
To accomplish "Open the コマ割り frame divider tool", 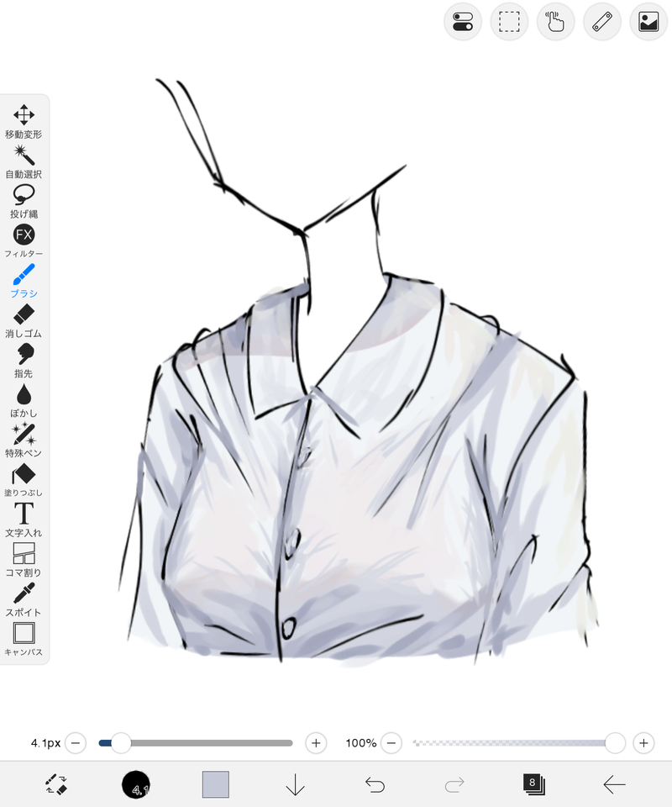I will [x=24, y=560].
